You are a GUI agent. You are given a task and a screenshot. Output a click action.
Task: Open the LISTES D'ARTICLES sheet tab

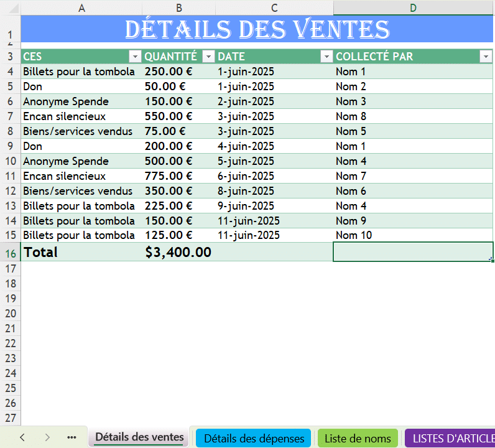(450, 438)
